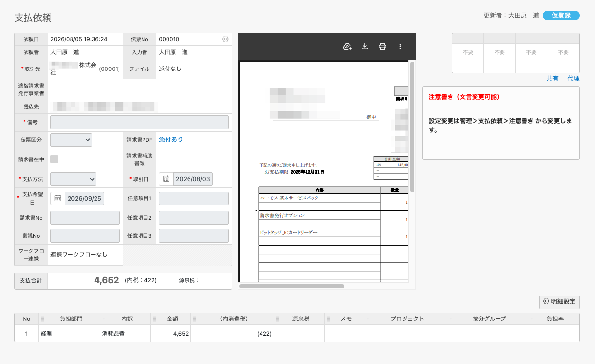This screenshot has height=364, width=595.
Task: Toggle the 請求書在中 checkbox
Action: (54, 159)
